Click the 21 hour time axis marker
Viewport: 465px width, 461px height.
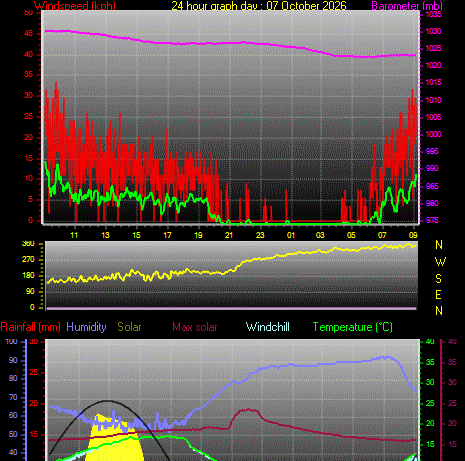coord(229,235)
